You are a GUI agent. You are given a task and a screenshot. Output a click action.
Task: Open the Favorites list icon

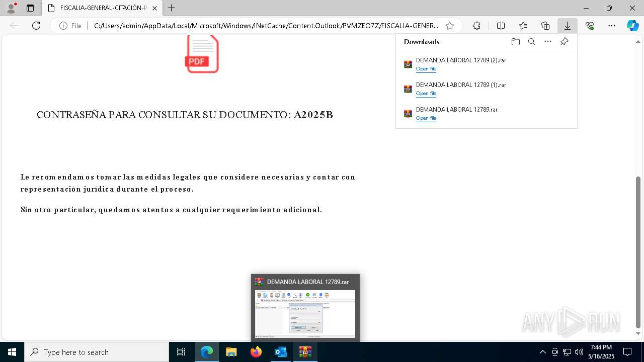click(x=523, y=26)
